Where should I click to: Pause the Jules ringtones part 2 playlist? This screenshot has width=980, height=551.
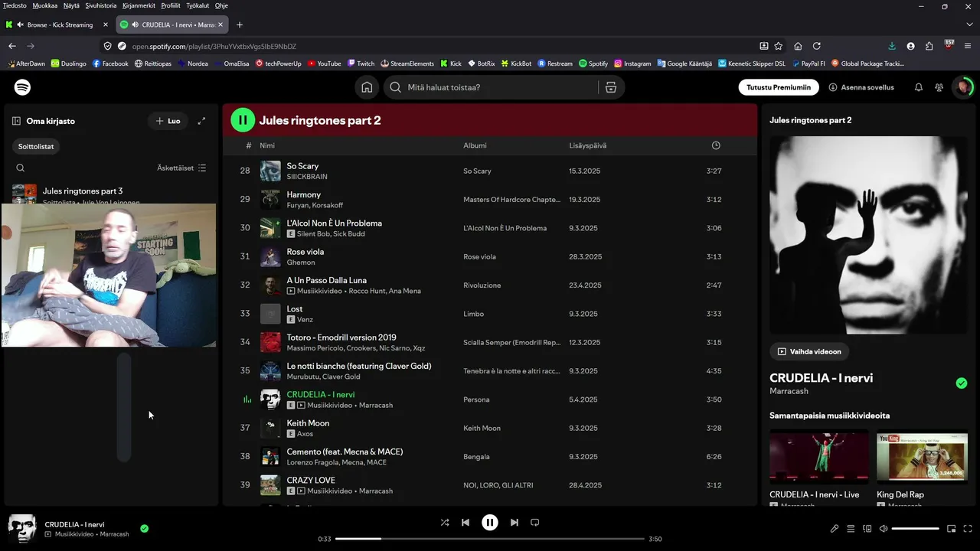click(x=243, y=120)
